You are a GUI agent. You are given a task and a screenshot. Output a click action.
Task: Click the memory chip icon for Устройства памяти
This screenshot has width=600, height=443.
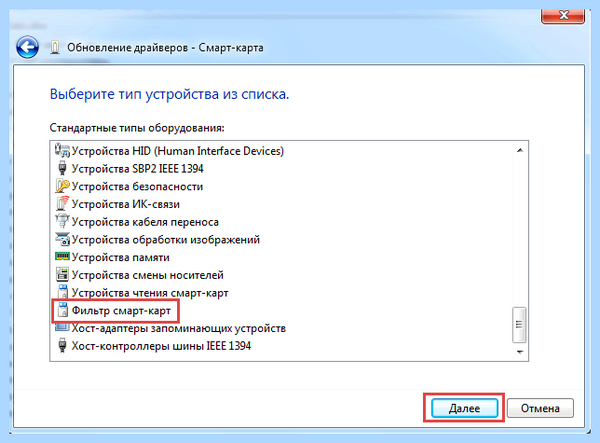62,256
